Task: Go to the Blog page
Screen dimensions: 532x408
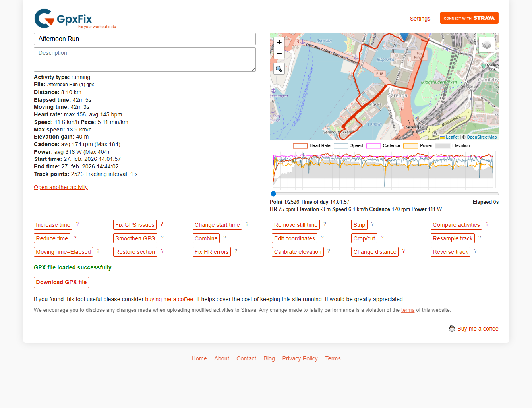Action: click(269, 358)
